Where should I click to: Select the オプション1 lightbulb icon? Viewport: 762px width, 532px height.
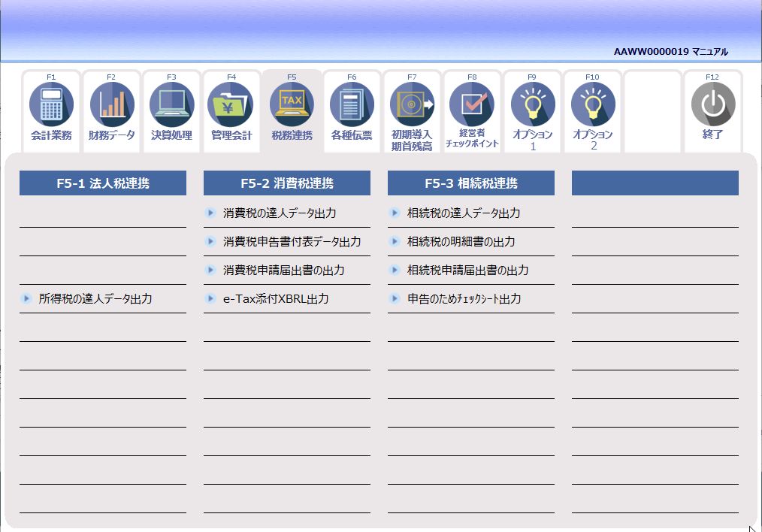point(532,105)
